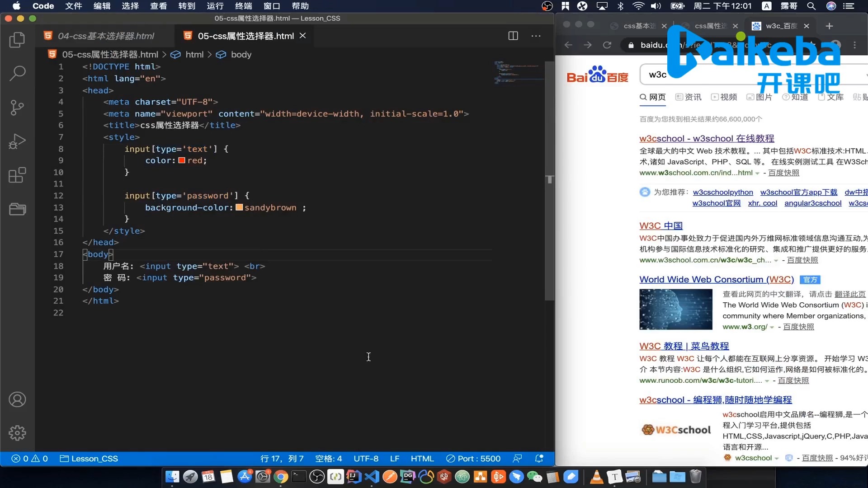This screenshot has height=488, width=868.
Task: Switch input source via the A icon
Action: pyautogui.click(x=767, y=6)
